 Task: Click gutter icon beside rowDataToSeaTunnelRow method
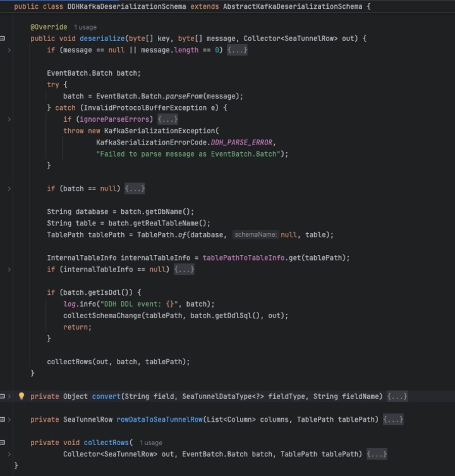tap(3, 420)
